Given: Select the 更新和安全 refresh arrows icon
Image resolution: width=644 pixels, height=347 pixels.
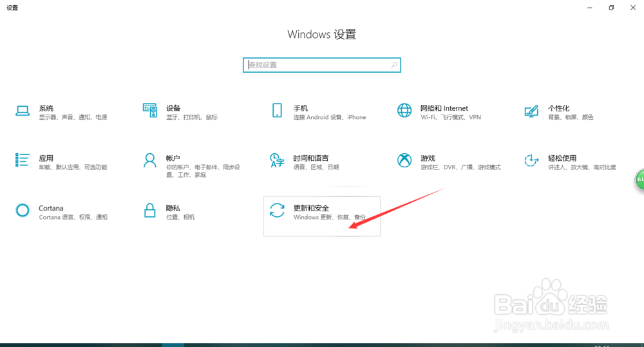Looking at the screenshot, I should click(x=277, y=211).
